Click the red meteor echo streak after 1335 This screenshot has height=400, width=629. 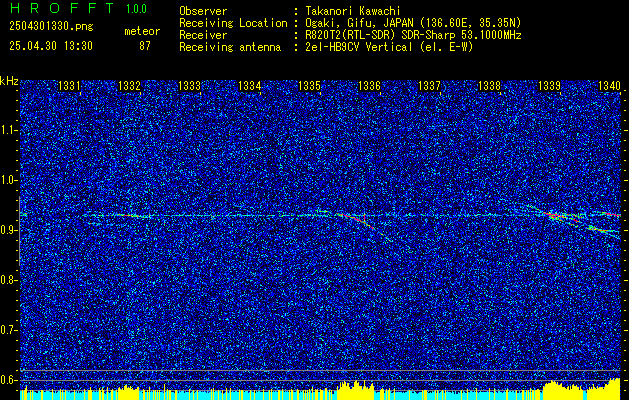tap(358, 221)
